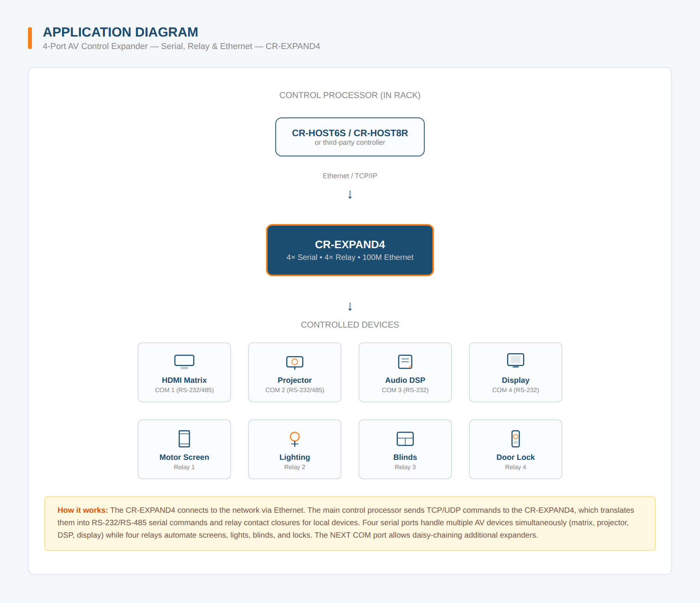This screenshot has height=603, width=700.
Task: Select the Door Lock icon
Action: (515, 438)
